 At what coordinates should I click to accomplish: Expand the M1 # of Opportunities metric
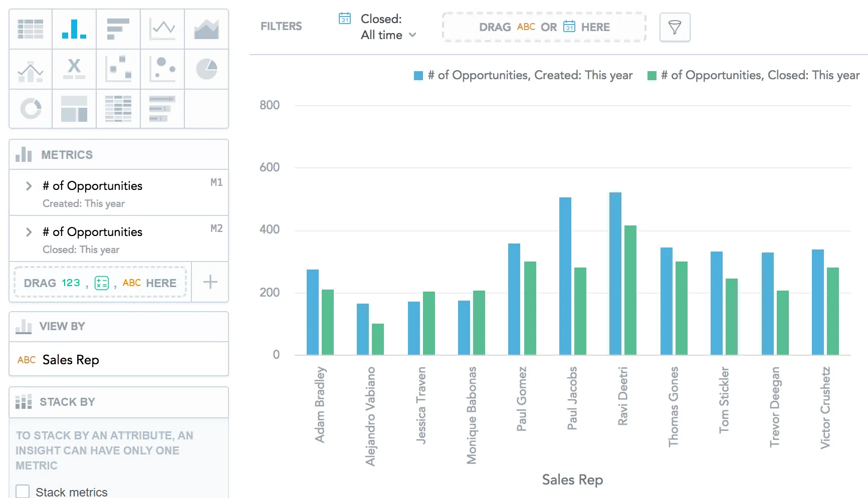[29, 186]
